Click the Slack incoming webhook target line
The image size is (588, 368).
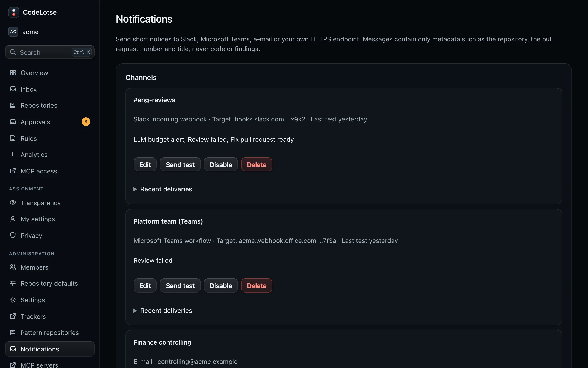click(250, 119)
